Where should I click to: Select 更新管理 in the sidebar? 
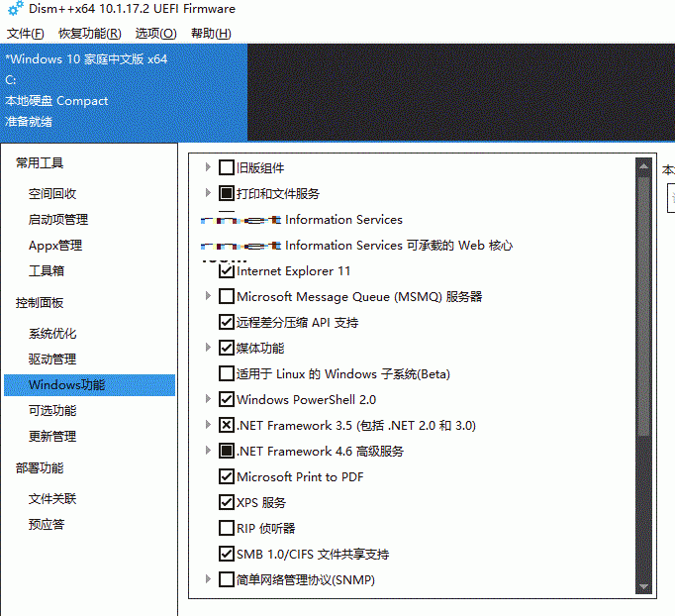point(52,437)
